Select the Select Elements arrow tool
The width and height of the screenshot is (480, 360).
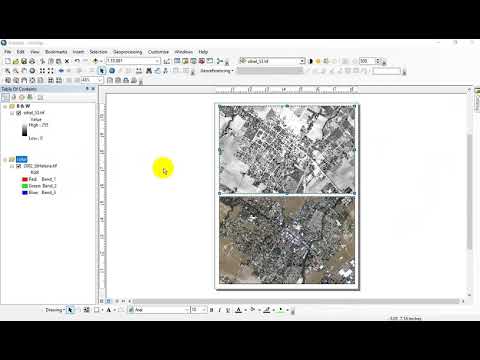102,71
